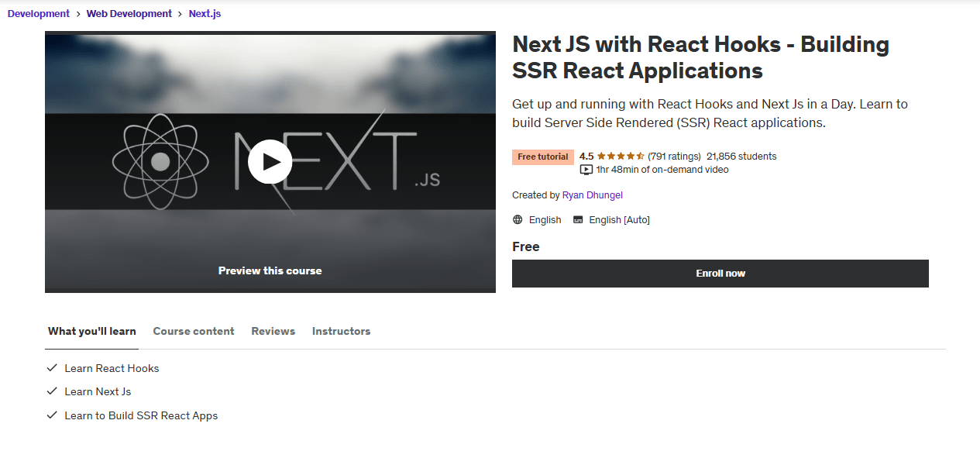Click the checkmark beside Learn Next Js
This screenshot has height=465, width=980.
coord(52,391)
